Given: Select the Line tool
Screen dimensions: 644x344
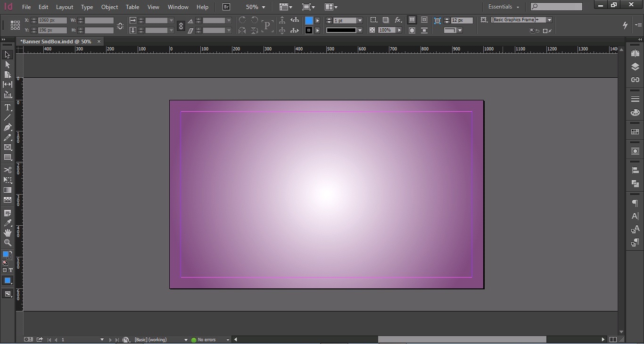Looking at the screenshot, I should coord(8,117).
